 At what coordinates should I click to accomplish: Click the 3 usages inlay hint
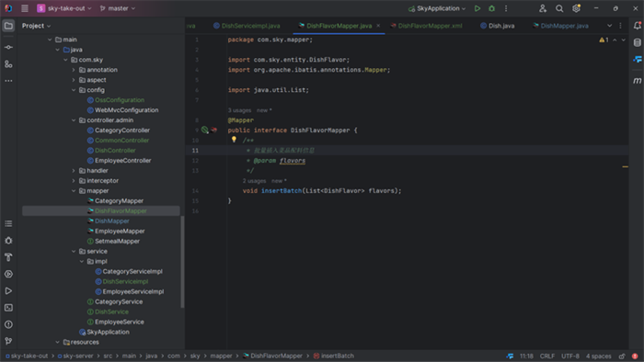[x=239, y=110]
